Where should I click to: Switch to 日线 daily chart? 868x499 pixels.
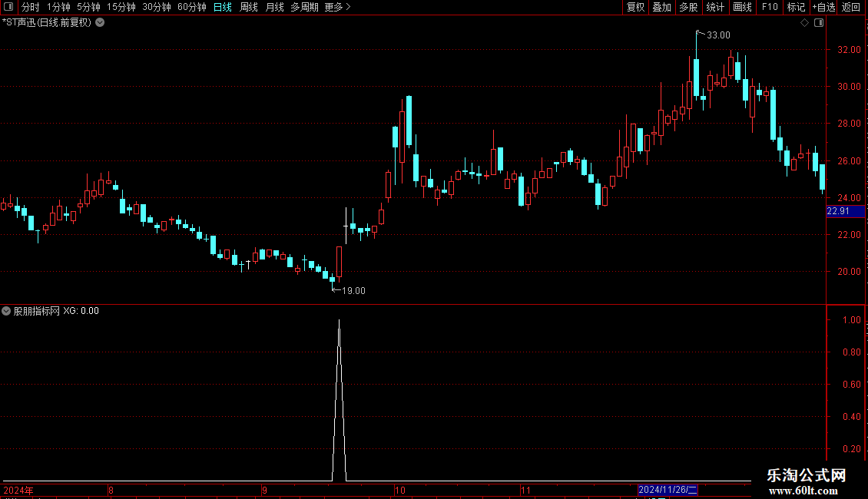click(x=223, y=7)
